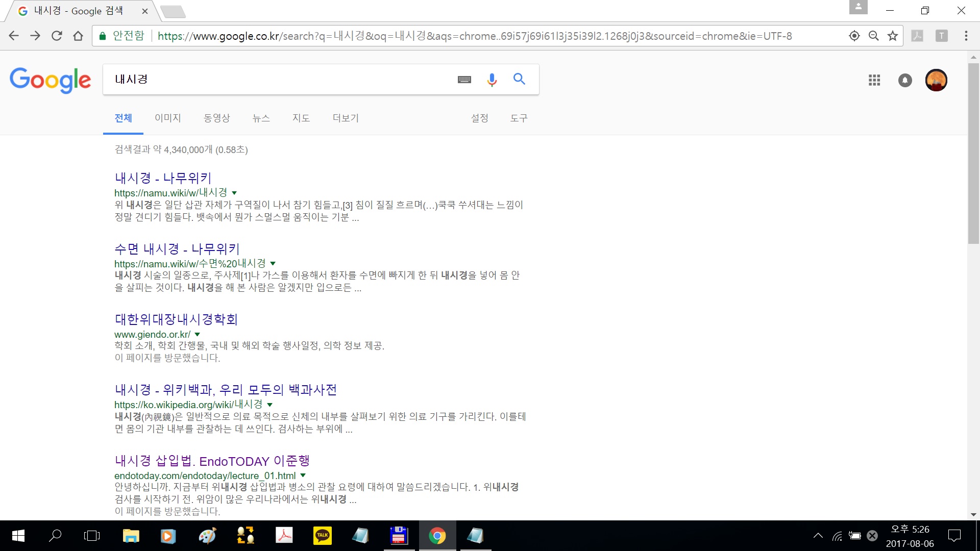Click the browser forward arrow
The width and height of the screenshot is (980, 551).
click(x=35, y=36)
